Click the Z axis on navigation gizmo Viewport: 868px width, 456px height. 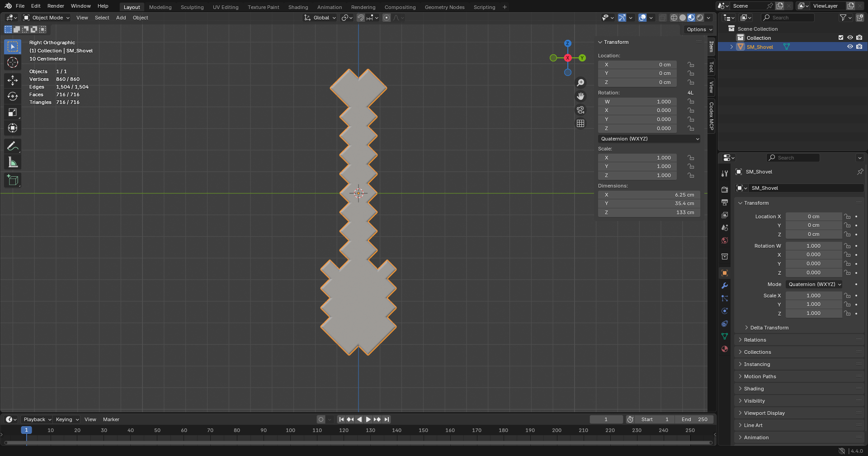[567, 43]
